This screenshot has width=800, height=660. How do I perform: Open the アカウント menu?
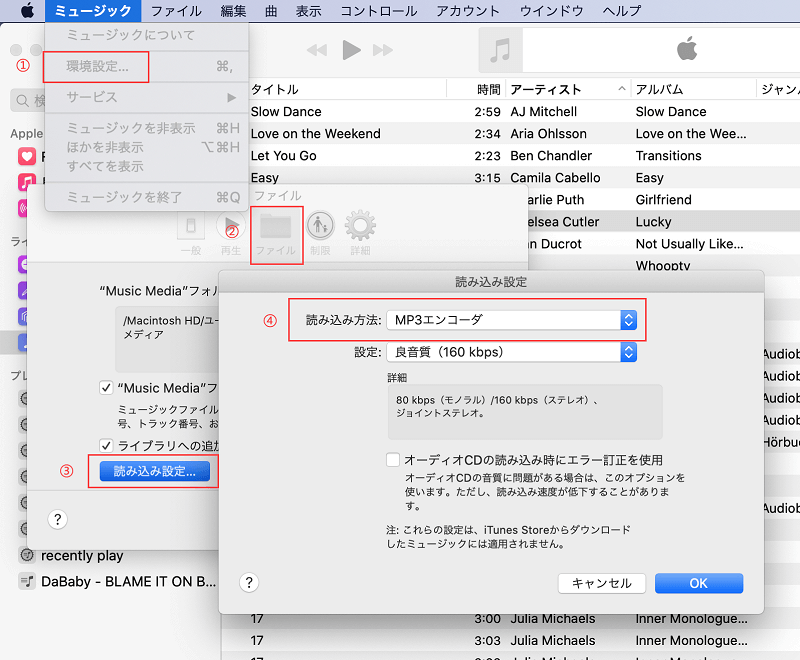point(468,11)
